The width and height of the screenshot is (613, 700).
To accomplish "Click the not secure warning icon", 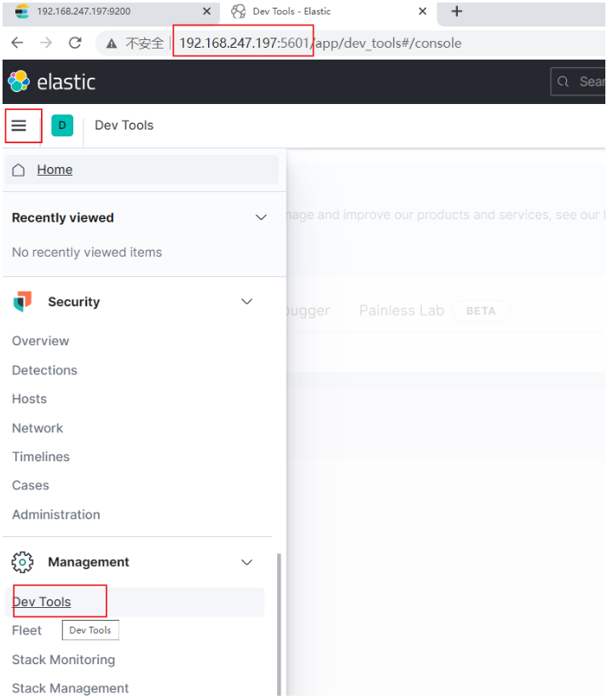I will pos(111,43).
